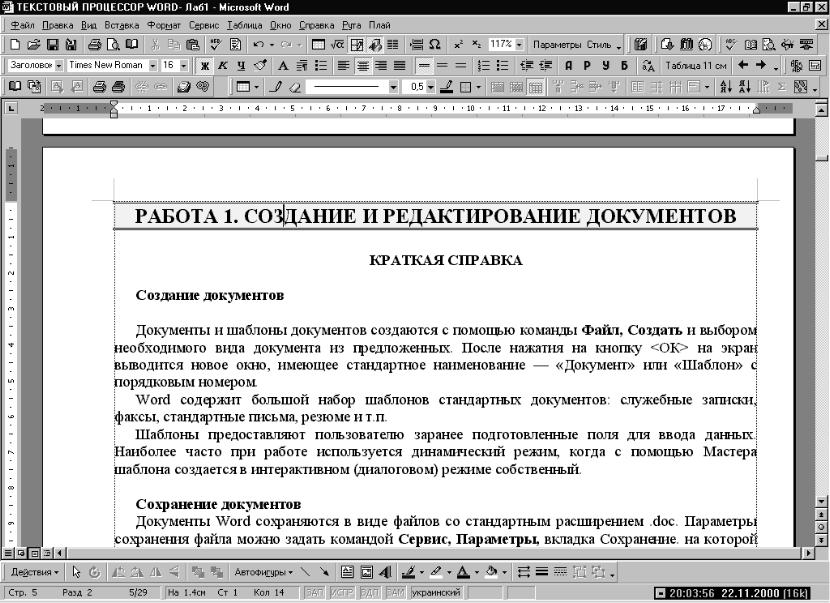Save the document with diskette icon
Viewport: 830px width, 603px height.
click(52, 44)
